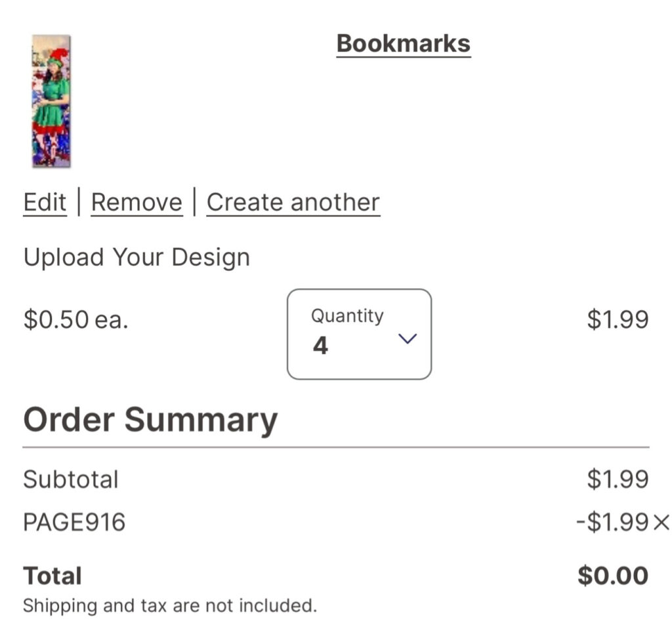Click the -$1.99 discount amount

point(612,523)
